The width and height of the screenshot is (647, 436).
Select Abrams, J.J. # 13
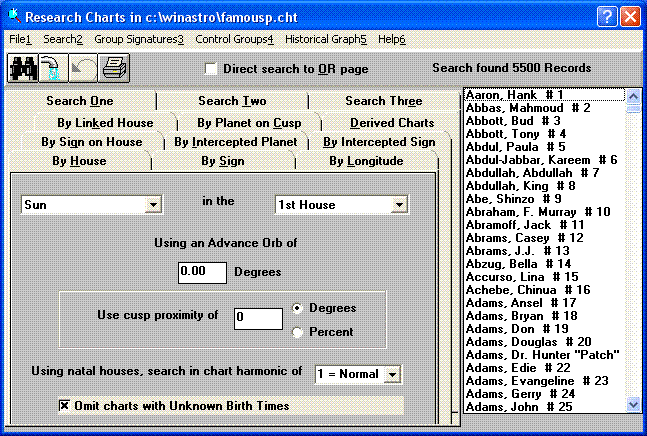tap(544, 251)
